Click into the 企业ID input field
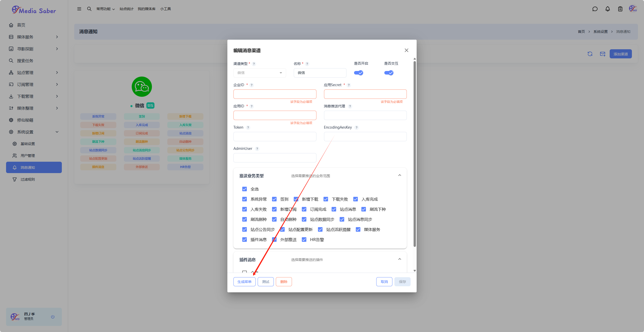The width and height of the screenshot is (644, 332). coord(275,94)
